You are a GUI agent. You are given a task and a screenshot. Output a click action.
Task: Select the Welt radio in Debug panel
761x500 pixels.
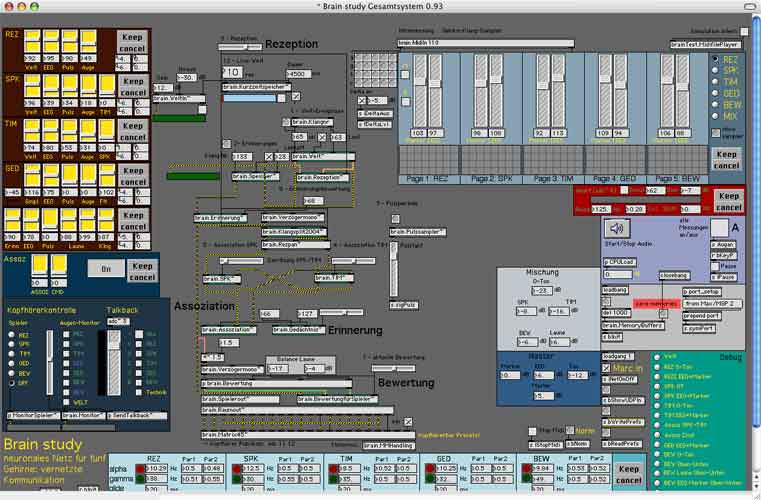657,357
